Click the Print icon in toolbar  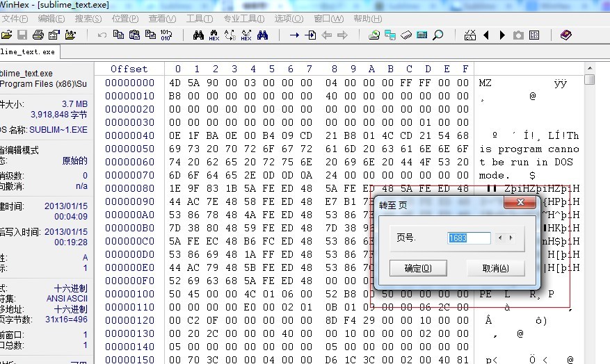point(38,35)
